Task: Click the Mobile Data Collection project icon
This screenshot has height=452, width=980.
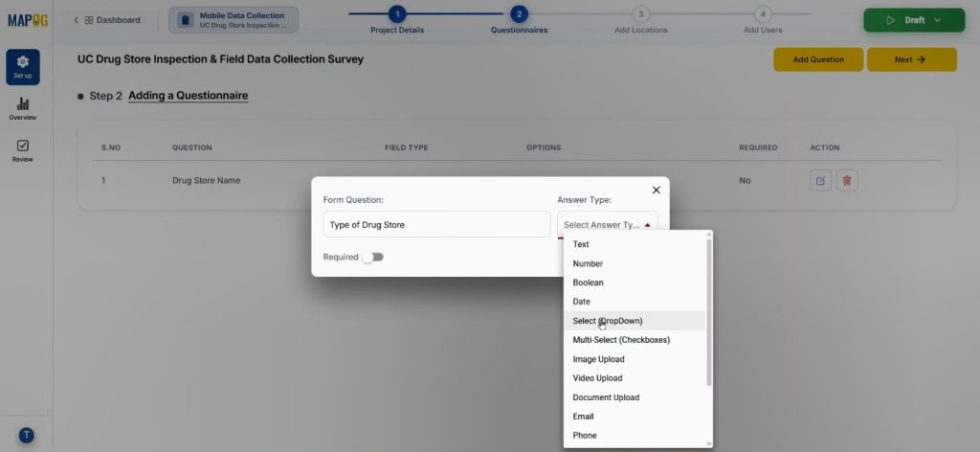Action: [x=185, y=20]
